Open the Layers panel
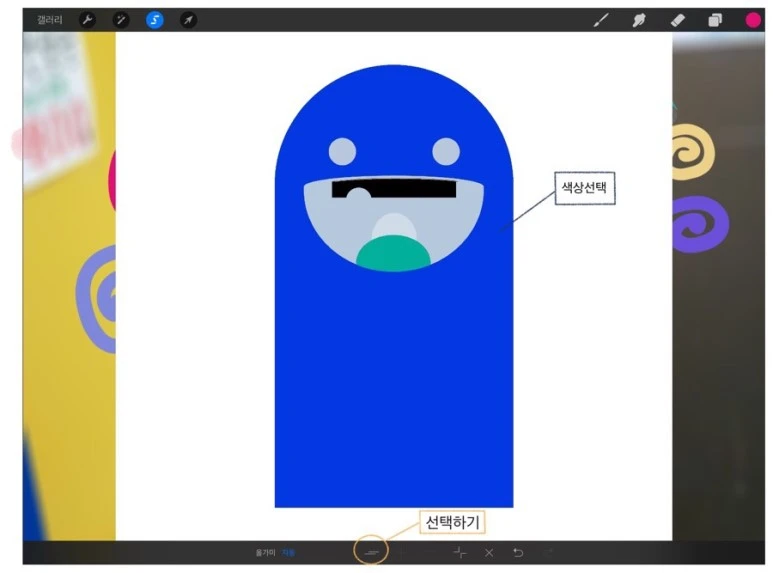Screen dimensions: 773x573 (x=715, y=20)
